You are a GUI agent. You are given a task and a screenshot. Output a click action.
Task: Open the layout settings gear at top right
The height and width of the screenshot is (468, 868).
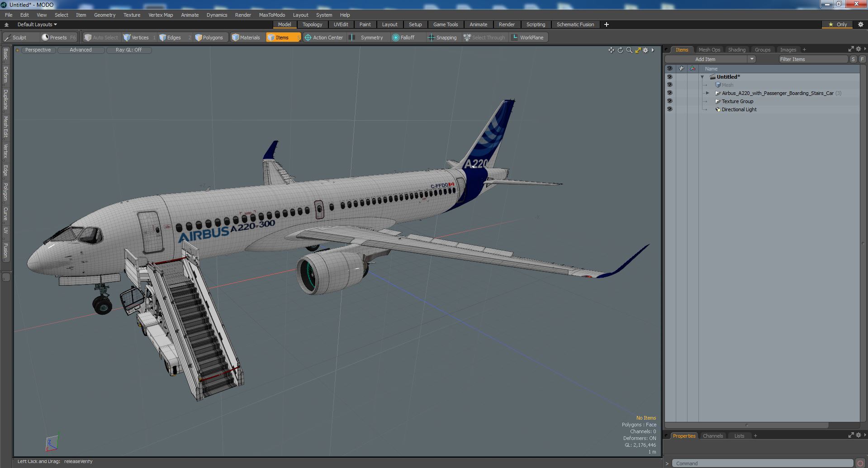click(x=861, y=24)
